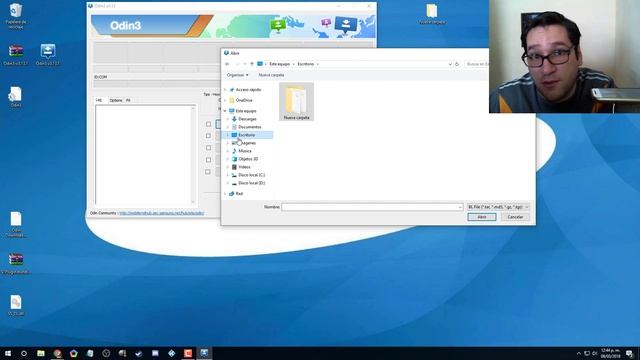Open the Organizar menu
This screenshot has width=640, height=360.
[238, 75]
